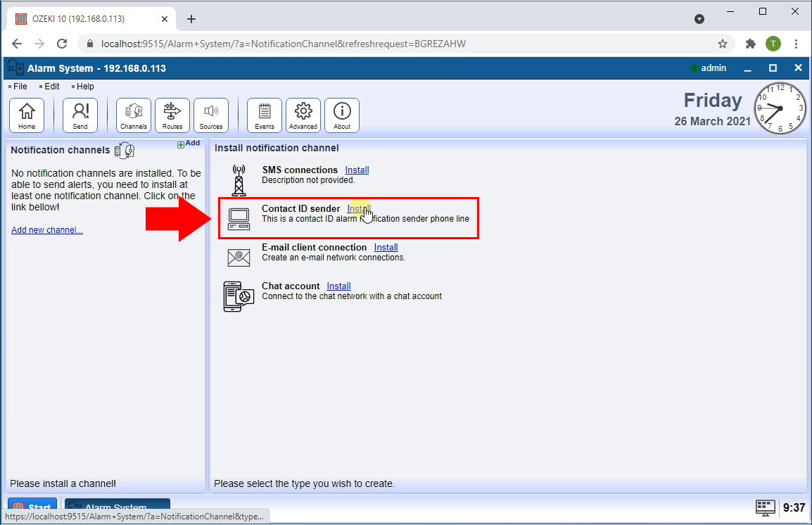Click the Add new channel link
This screenshot has height=525, width=812.
click(47, 230)
